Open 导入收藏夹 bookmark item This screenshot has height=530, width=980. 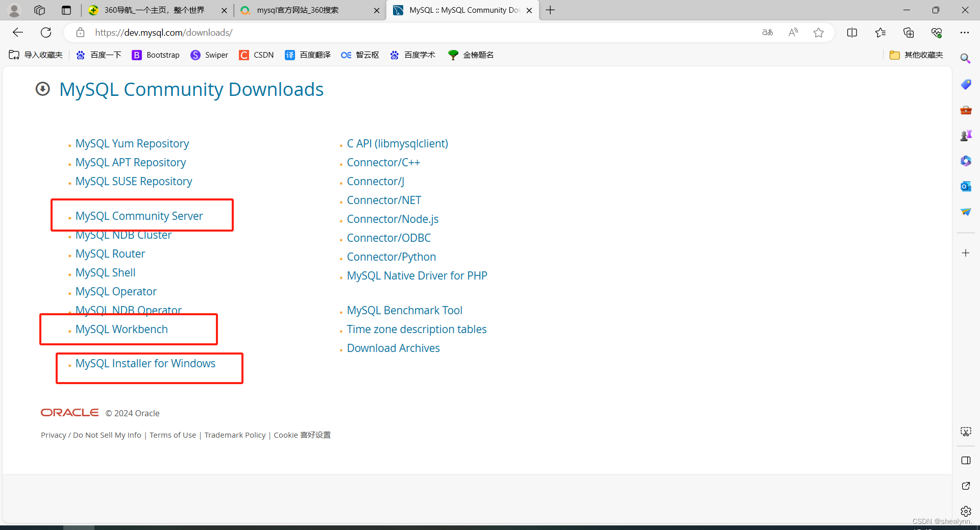pyautogui.click(x=36, y=55)
